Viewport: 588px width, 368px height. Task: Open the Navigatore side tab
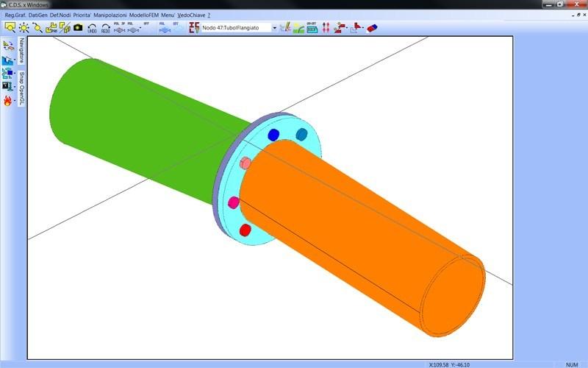point(21,52)
